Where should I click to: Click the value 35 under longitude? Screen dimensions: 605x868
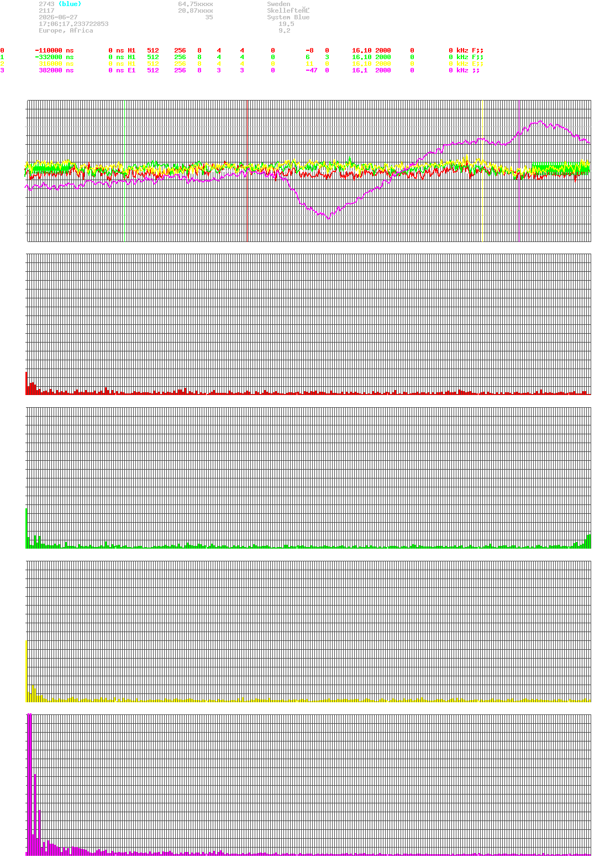209,17
